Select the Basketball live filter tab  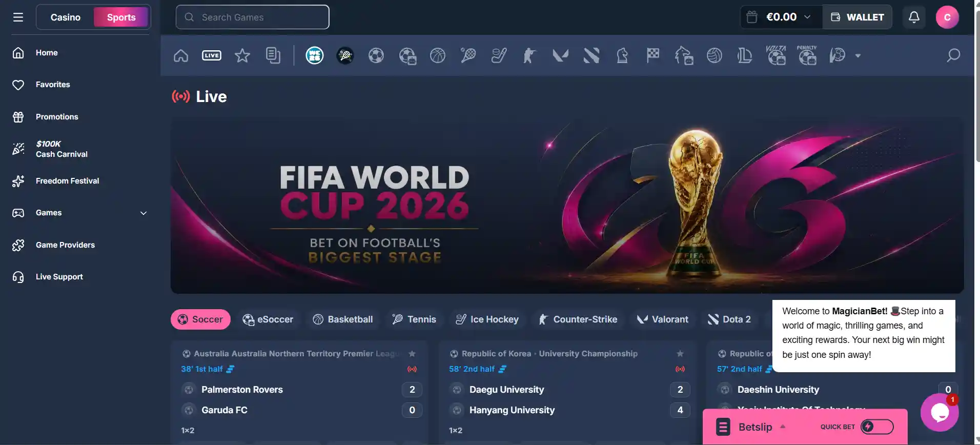343,319
